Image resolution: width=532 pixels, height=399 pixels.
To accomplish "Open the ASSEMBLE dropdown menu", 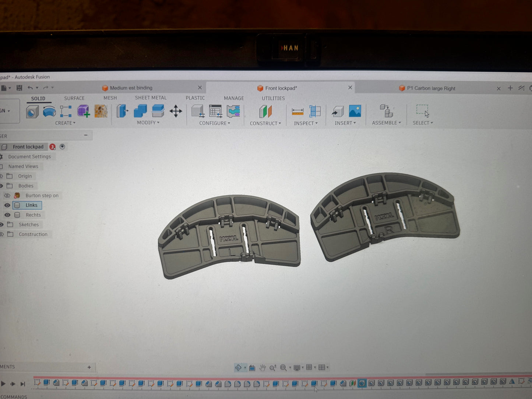I will point(387,123).
